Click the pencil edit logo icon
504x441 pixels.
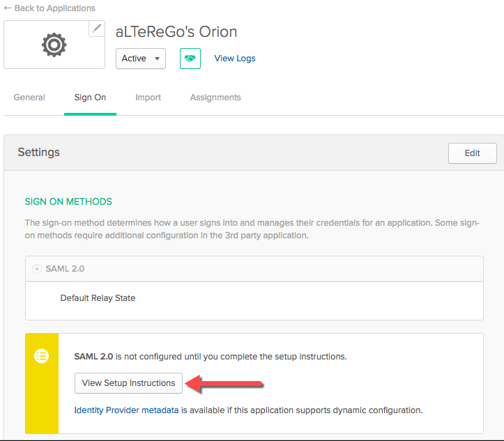[x=96, y=29]
